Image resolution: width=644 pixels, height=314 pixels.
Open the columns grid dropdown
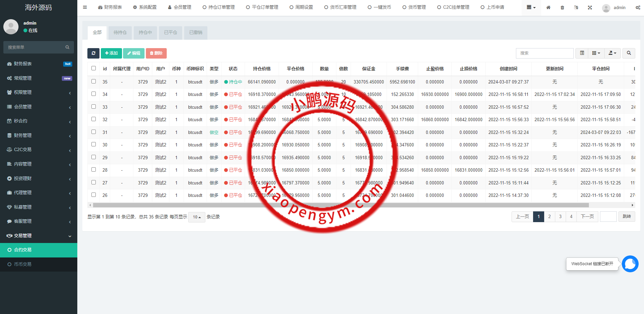coord(596,53)
